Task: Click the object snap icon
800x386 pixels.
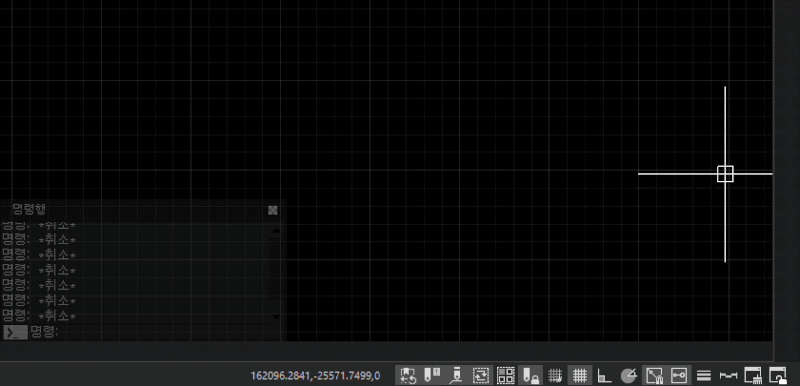Action: (x=654, y=376)
